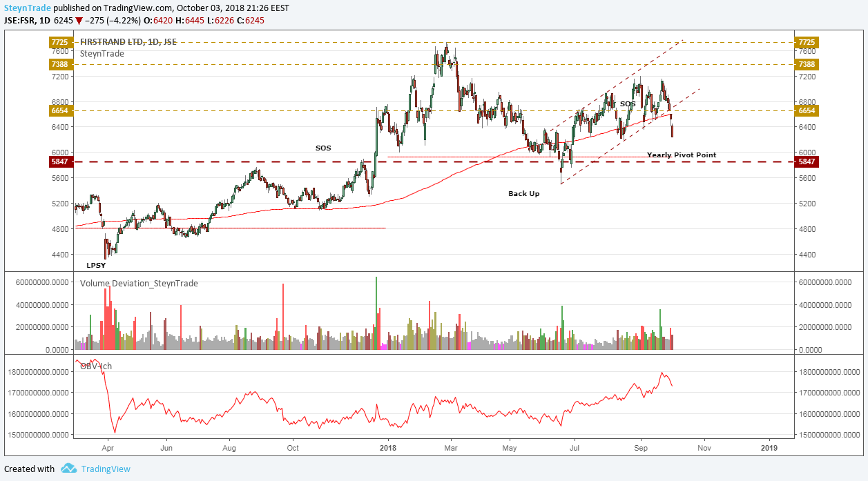Click the Mar date on time axis

click(x=451, y=447)
